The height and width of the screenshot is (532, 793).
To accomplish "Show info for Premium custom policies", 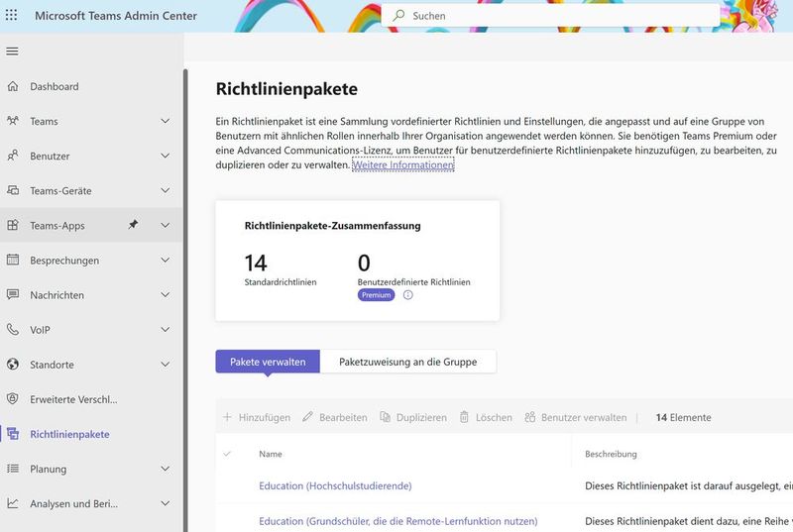I will click(x=408, y=295).
